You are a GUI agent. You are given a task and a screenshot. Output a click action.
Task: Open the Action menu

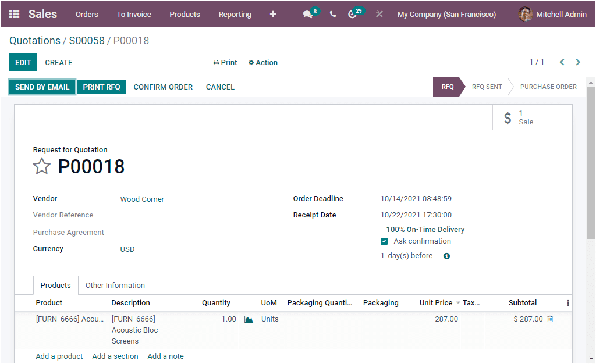[262, 62]
